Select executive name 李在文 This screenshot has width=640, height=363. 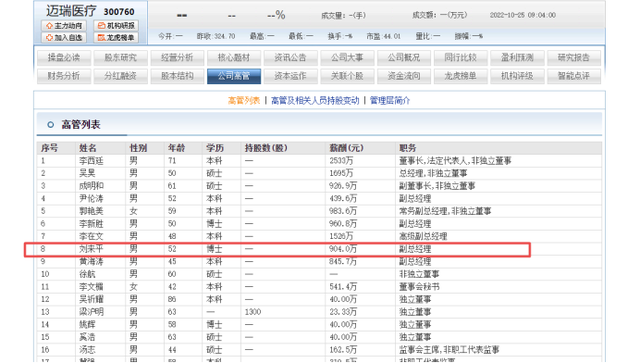tap(91, 236)
